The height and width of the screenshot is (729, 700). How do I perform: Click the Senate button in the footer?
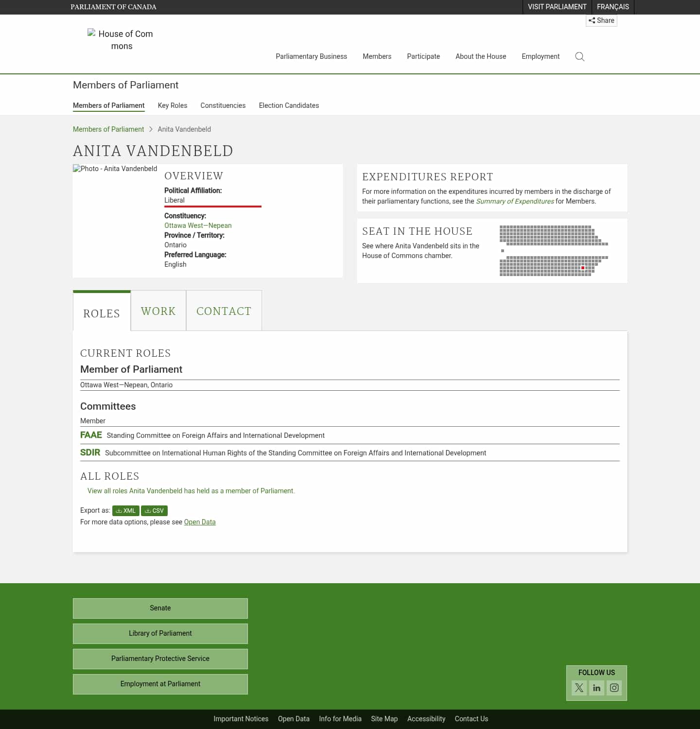[160, 608]
